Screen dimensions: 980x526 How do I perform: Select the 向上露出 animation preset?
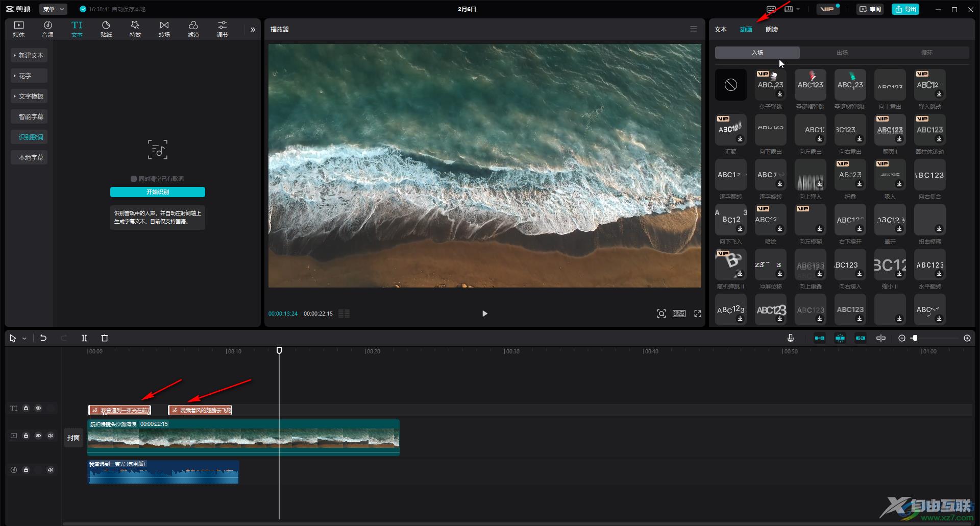point(890,85)
